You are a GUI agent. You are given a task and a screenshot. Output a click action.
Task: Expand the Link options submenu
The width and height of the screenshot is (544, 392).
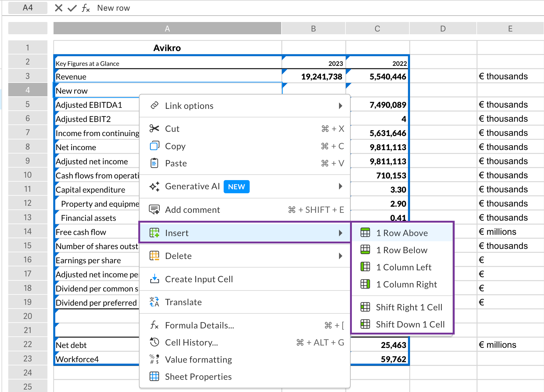click(341, 106)
